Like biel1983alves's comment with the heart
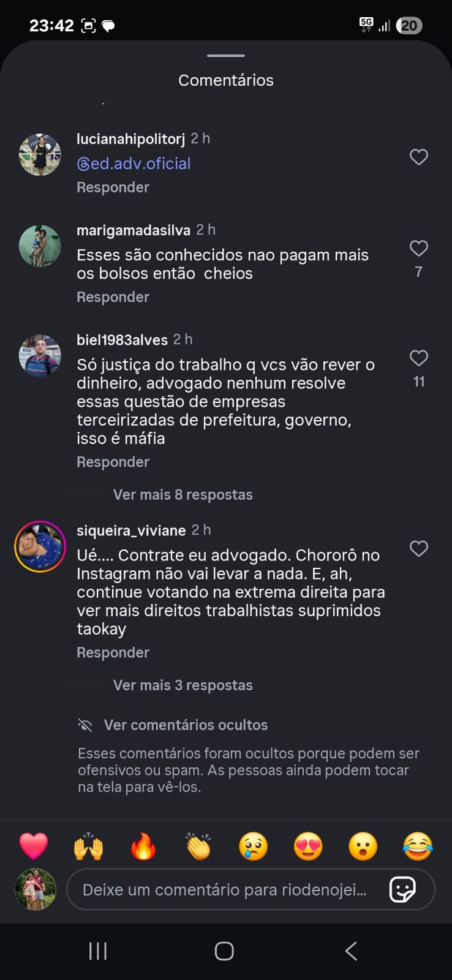This screenshot has height=980, width=452. (x=418, y=358)
